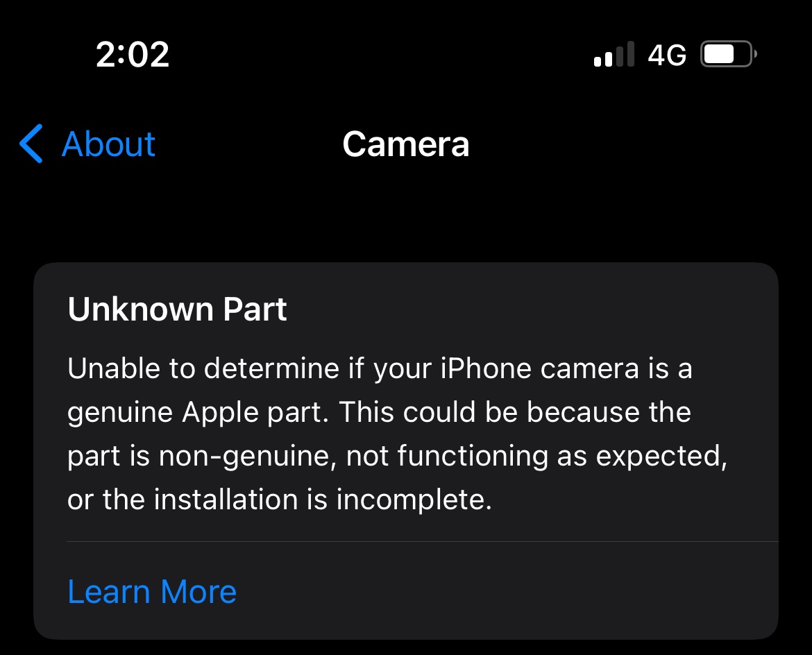Tap the battery icon in status bar
This screenshot has height=655, width=812.
pyautogui.click(x=728, y=54)
